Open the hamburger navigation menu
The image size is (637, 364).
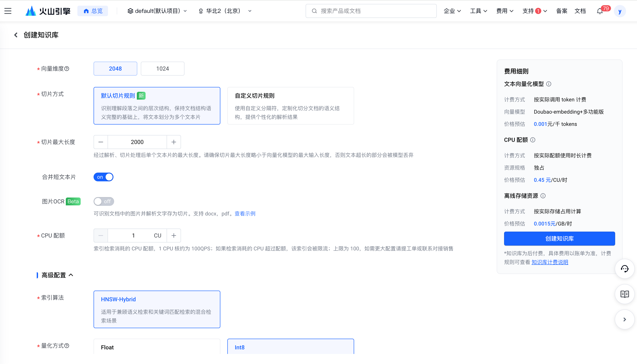(x=8, y=11)
